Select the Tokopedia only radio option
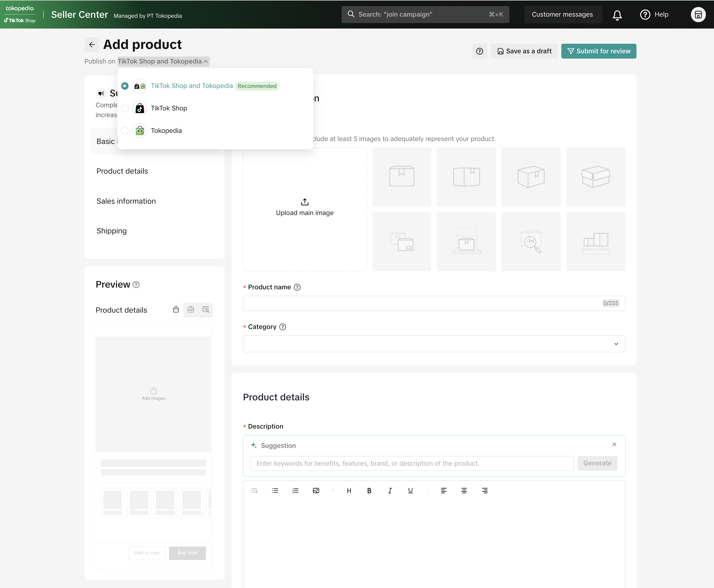714x588 pixels. [x=125, y=131]
